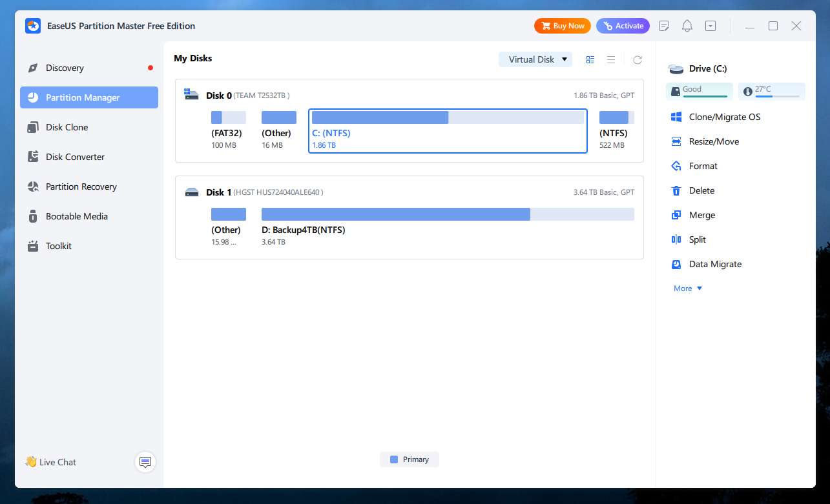The image size is (830, 504).
Task: Switch to disk layout graphic view
Action: (590, 59)
